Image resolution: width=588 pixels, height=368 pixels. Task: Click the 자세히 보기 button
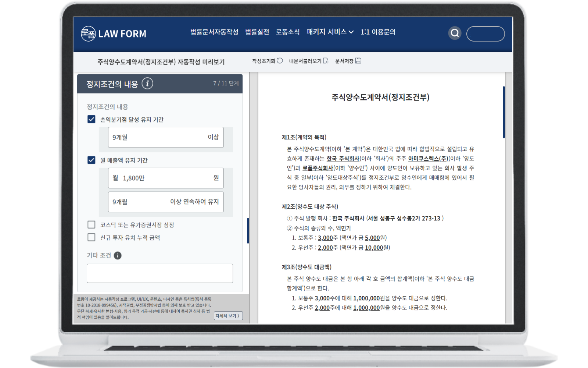(228, 316)
